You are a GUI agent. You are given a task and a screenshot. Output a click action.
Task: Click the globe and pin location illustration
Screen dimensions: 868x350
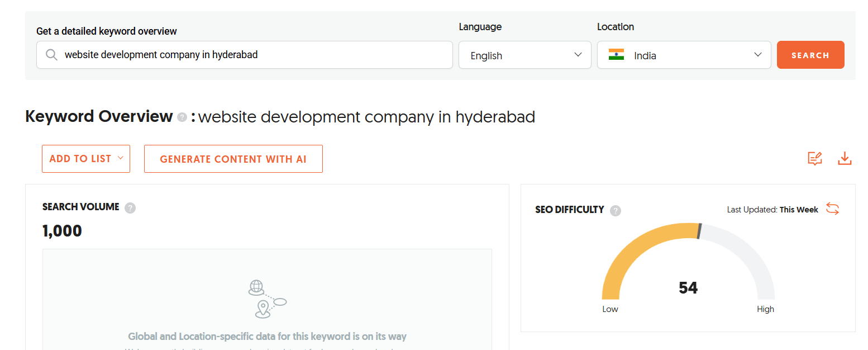point(267,299)
